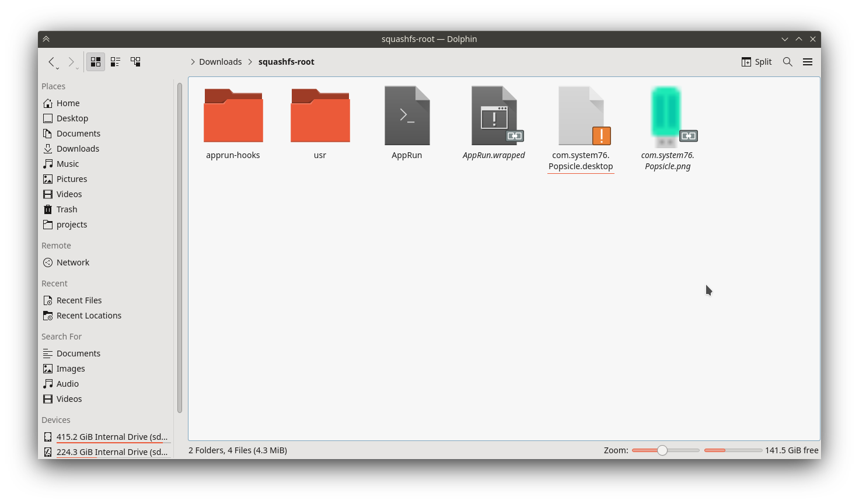The image size is (859, 504).
Task: Select the usr folder
Action: point(320,123)
